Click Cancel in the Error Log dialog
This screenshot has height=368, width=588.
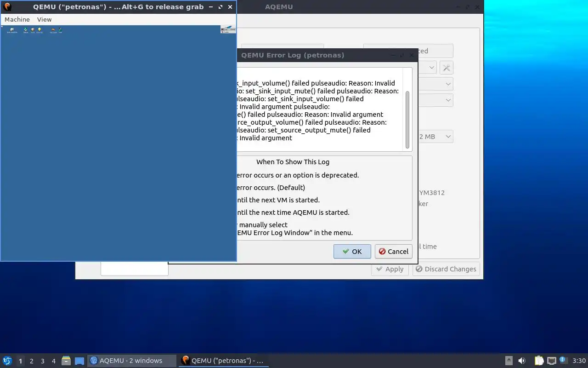point(393,252)
